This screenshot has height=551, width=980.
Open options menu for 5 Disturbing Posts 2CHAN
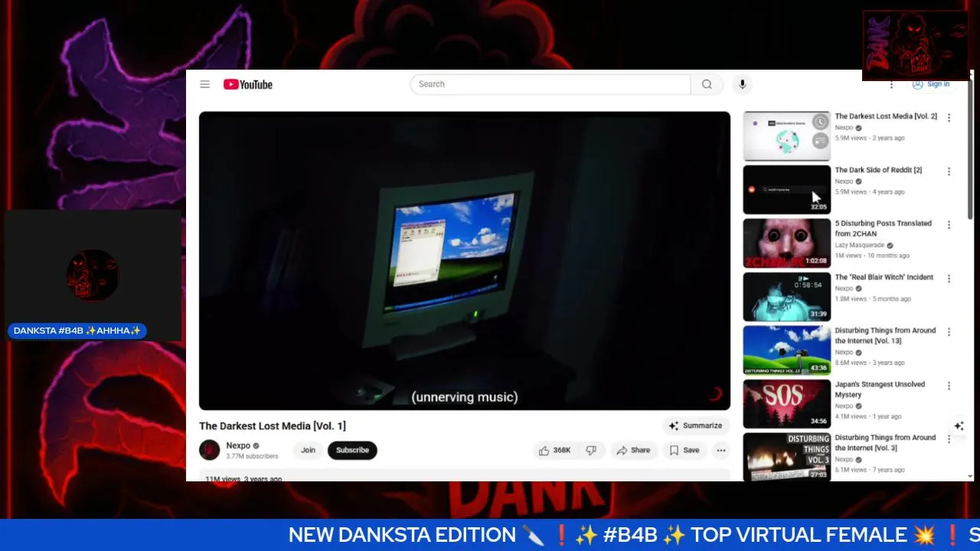[949, 225]
